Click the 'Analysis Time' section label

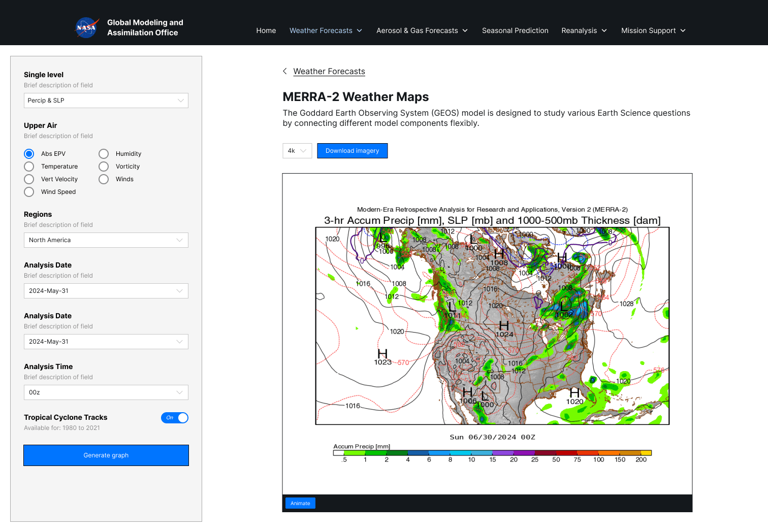48,367
